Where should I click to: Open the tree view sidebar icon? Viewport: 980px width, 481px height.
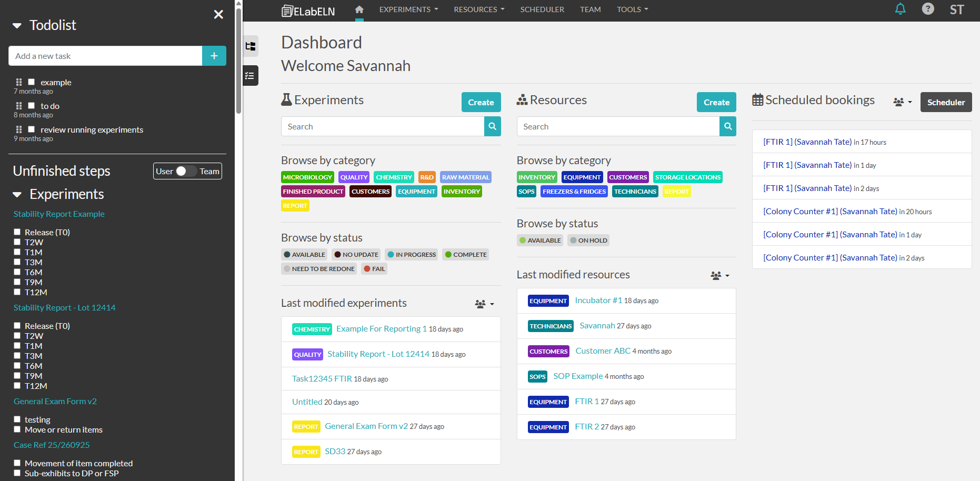pos(251,46)
